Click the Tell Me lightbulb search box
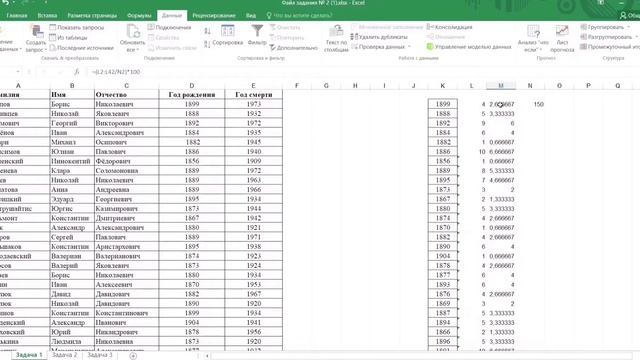This screenshot has height=360, width=640. click(x=299, y=16)
